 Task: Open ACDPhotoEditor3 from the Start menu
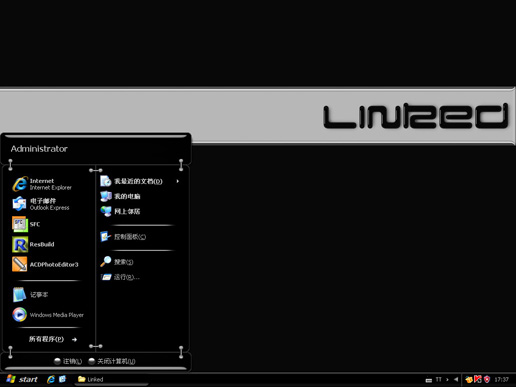(x=45, y=264)
